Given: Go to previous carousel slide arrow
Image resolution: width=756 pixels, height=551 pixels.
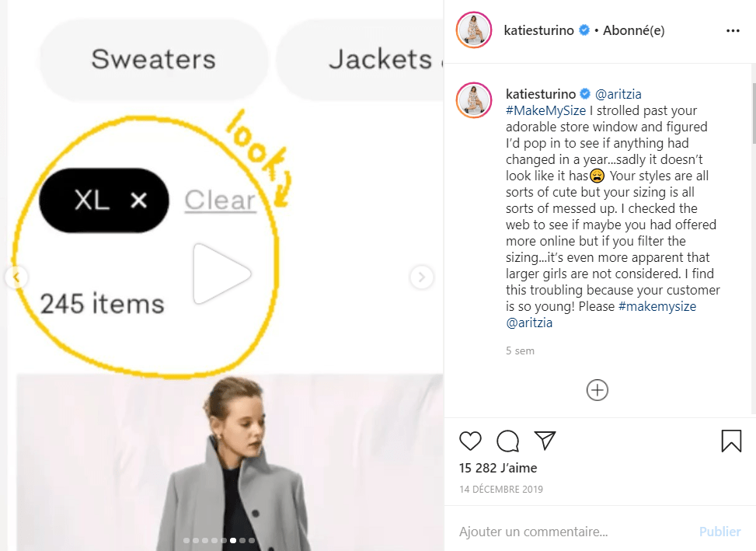Looking at the screenshot, I should point(16,277).
